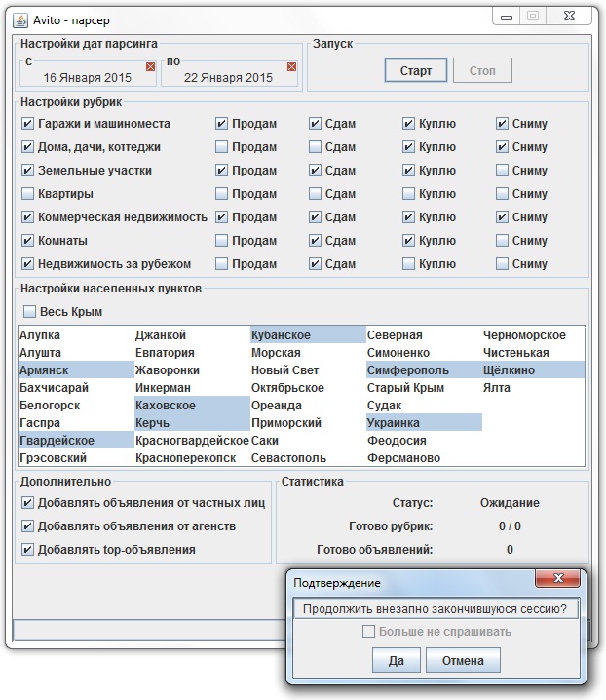
Task: Select Джанкой in the towns list
Action: [x=192, y=334]
